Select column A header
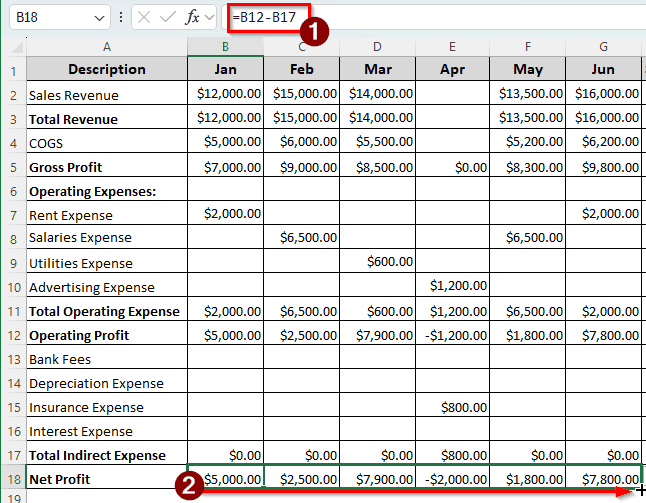 (107, 47)
